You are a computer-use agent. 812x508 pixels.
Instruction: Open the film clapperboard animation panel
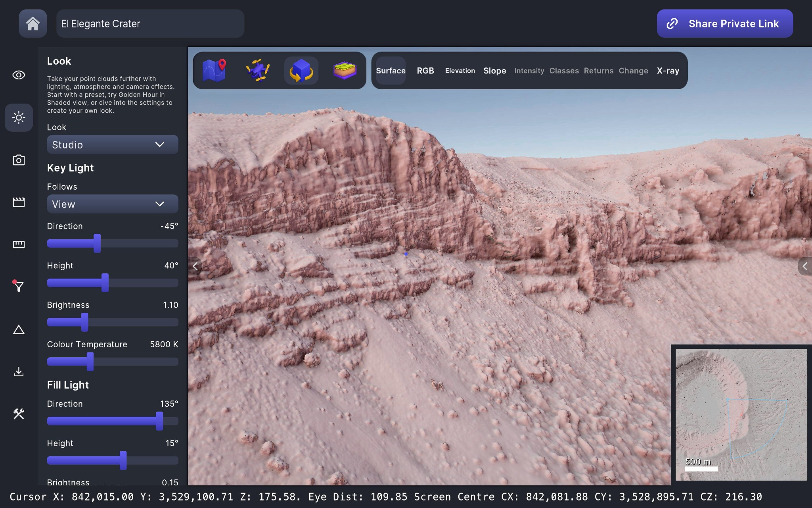click(19, 202)
